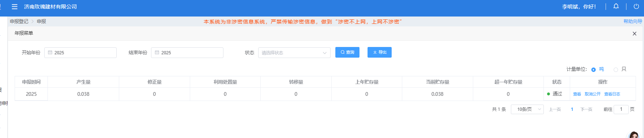Click user name 李明斌 greeting
Viewport: 644px width, 138px height.
click(579, 7)
